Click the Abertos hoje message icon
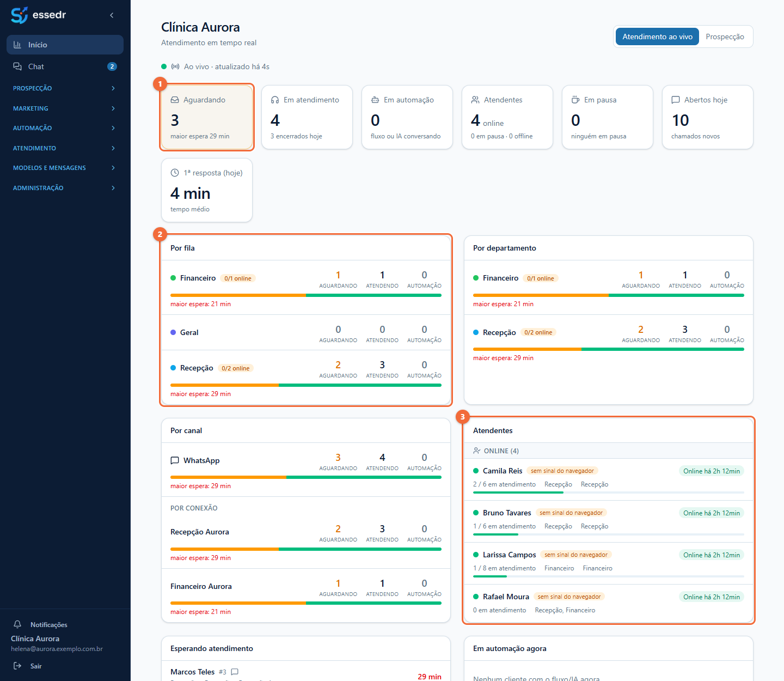The image size is (784, 681). (676, 100)
